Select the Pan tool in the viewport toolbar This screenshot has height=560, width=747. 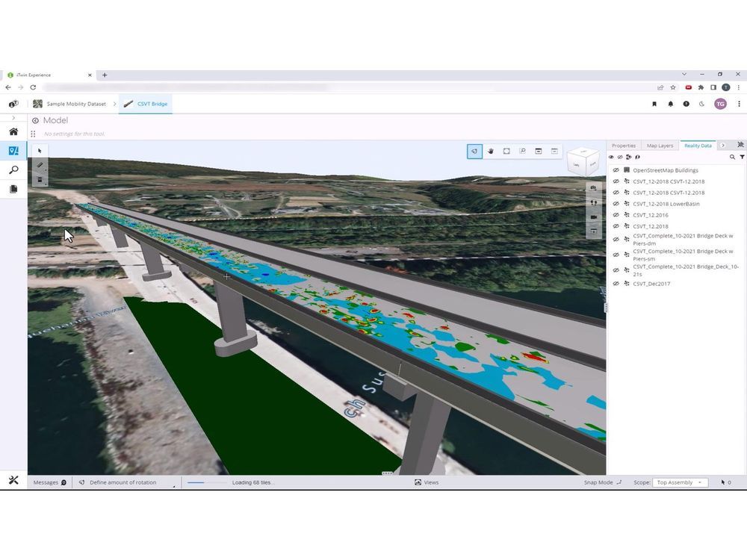(x=491, y=151)
